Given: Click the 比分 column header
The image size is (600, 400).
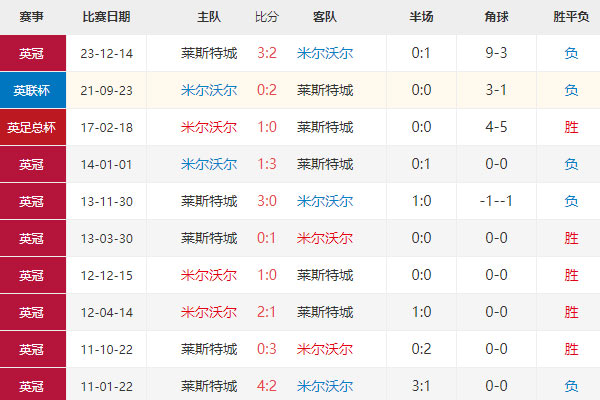Looking at the screenshot, I should [x=267, y=17].
